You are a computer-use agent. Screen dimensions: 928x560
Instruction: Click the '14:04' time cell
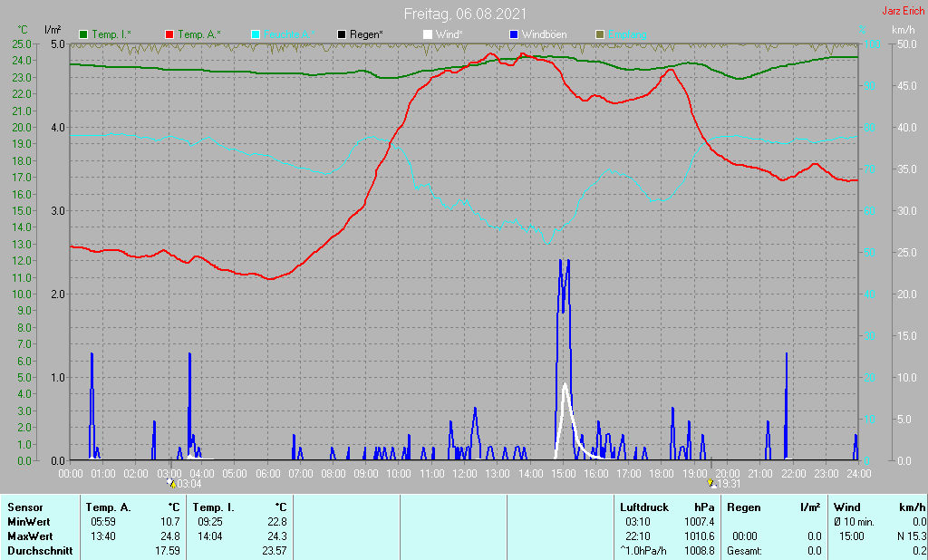pyautogui.click(x=210, y=536)
